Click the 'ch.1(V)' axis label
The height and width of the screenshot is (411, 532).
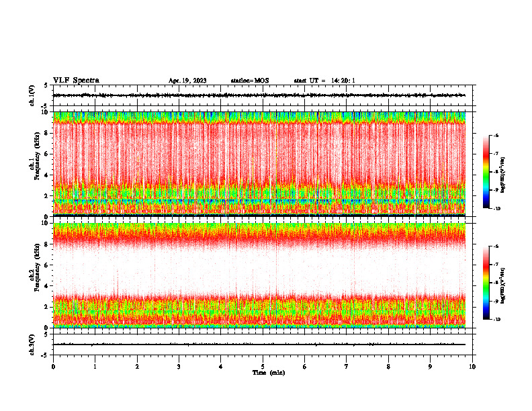[32, 95]
